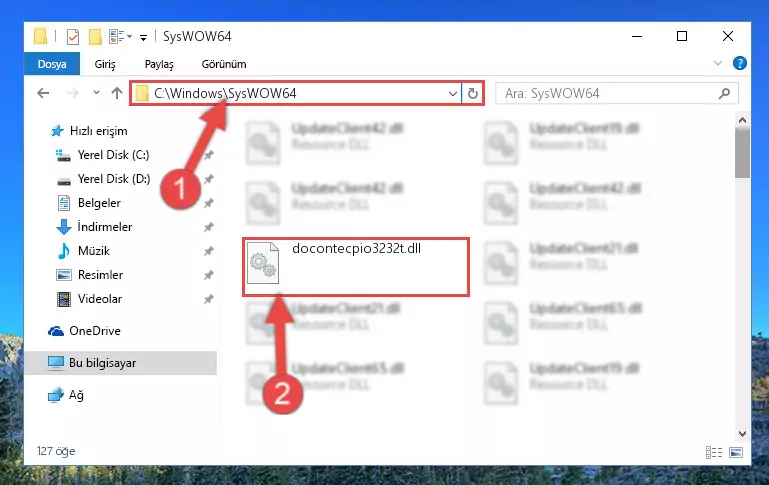Click the 127 öğe status bar text
Screen dimensions: 769x485
click(56, 451)
